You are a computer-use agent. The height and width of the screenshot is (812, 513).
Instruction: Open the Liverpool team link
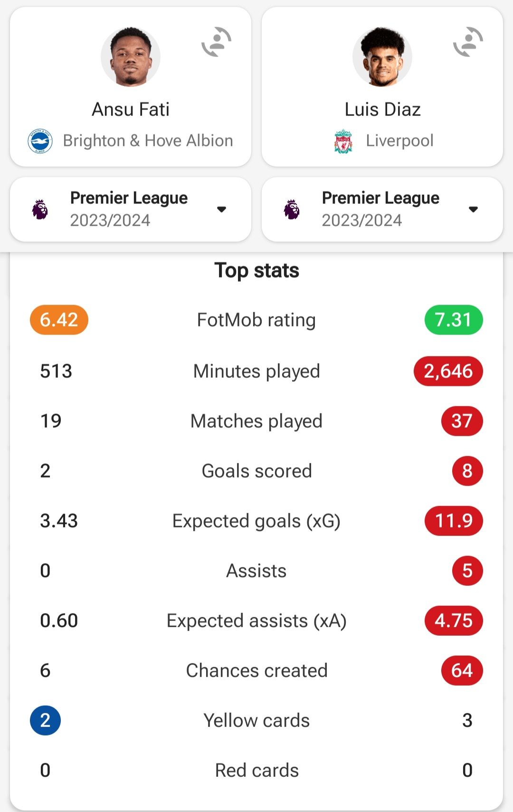point(399,141)
